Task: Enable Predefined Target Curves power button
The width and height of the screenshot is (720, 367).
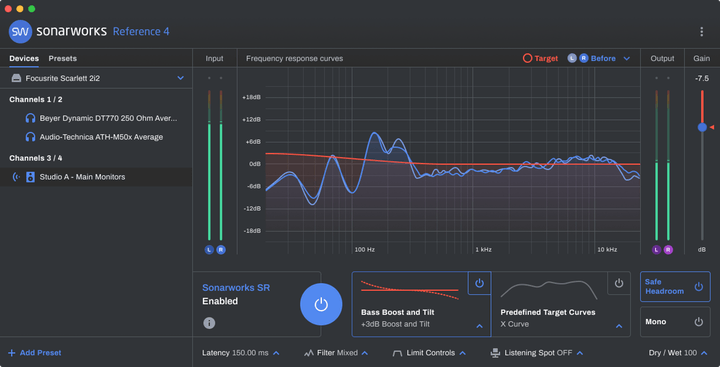Action: [619, 283]
